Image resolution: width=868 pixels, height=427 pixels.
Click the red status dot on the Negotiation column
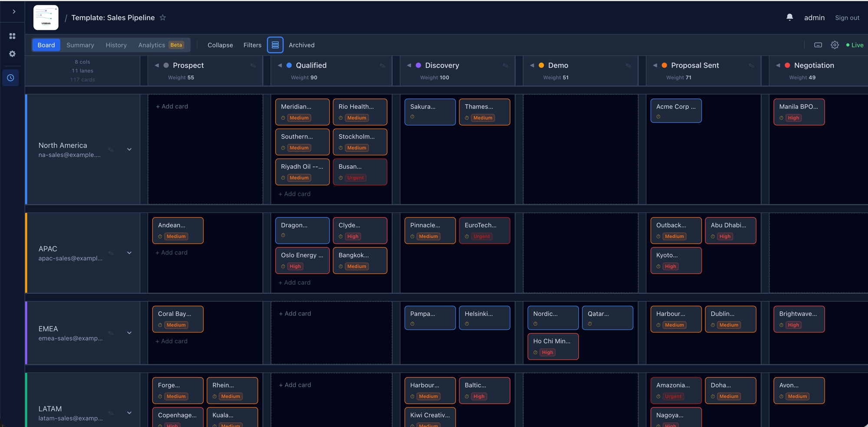pyautogui.click(x=786, y=65)
